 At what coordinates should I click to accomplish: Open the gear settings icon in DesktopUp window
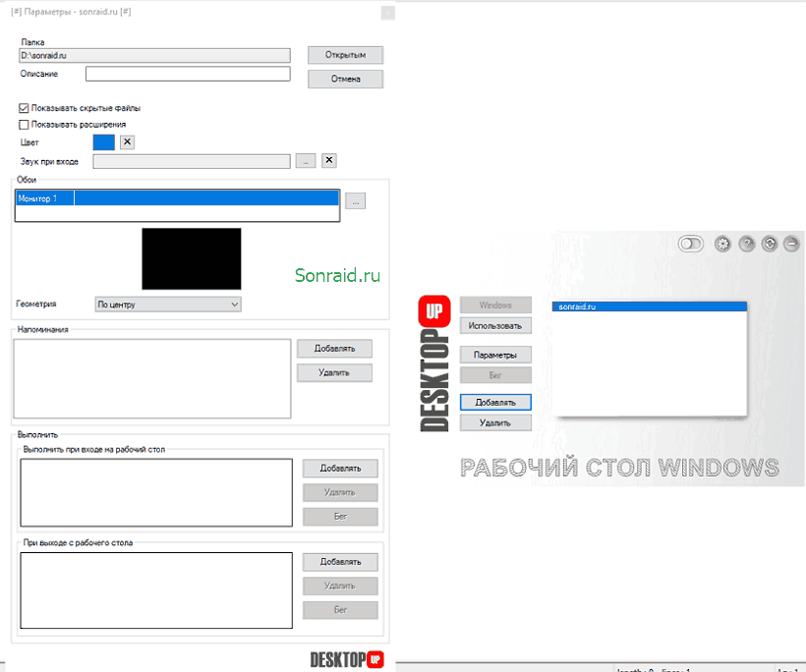click(x=722, y=244)
